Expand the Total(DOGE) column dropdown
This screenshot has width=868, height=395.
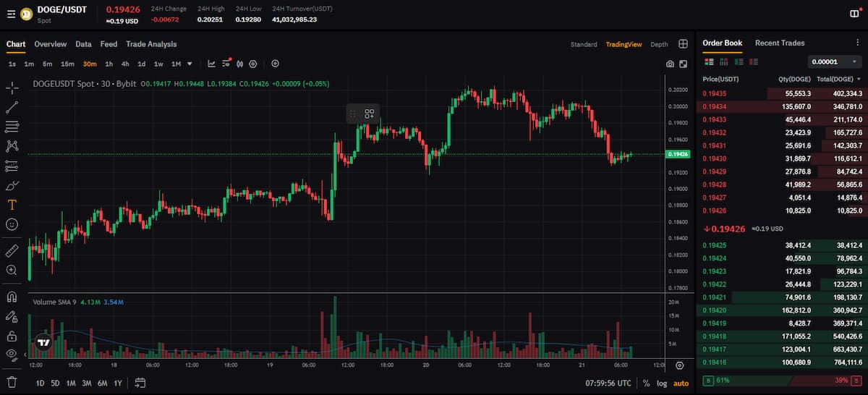tap(859, 79)
